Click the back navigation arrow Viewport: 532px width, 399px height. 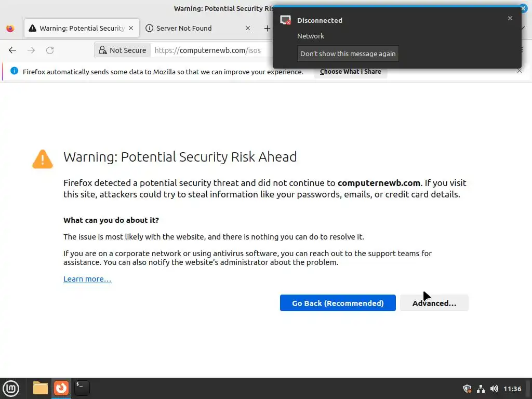[x=12, y=50]
